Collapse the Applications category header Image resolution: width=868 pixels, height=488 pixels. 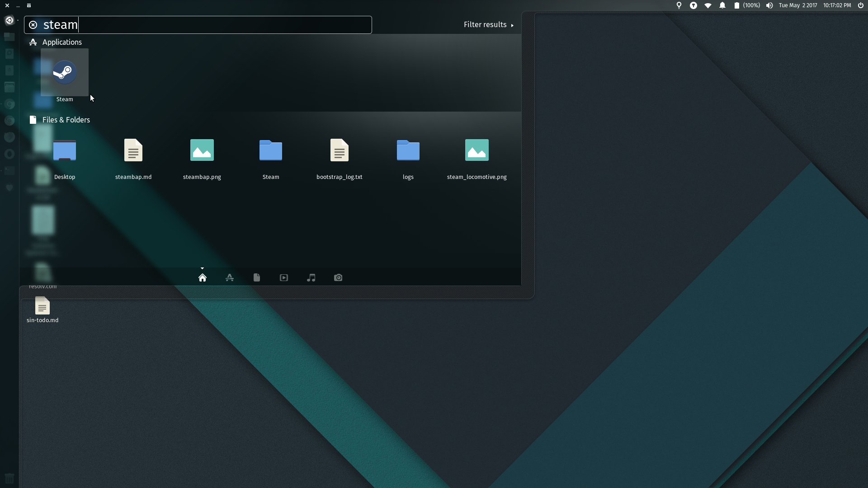62,42
